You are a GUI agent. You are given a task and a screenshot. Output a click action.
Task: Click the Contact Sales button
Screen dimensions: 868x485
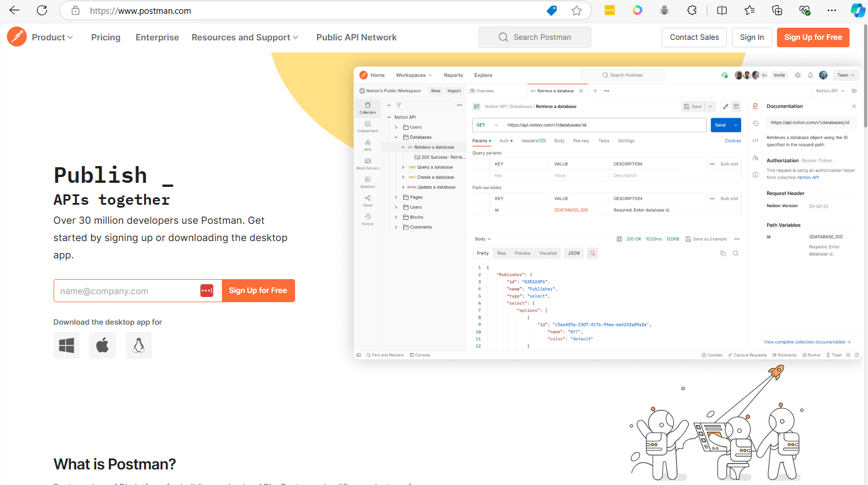[x=694, y=37]
